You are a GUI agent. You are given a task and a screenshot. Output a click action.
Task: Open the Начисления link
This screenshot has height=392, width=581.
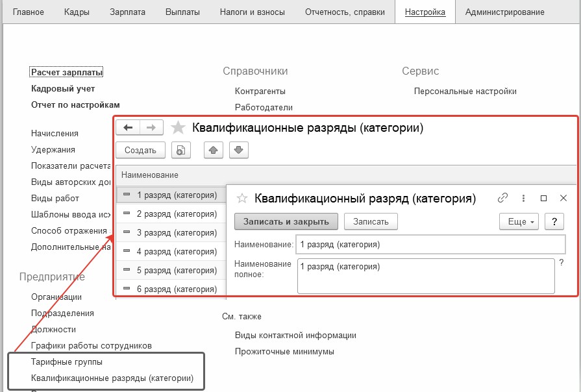coord(55,134)
